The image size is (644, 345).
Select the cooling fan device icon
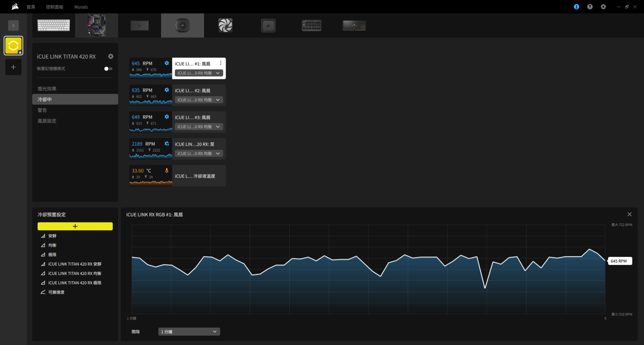click(x=225, y=26)
